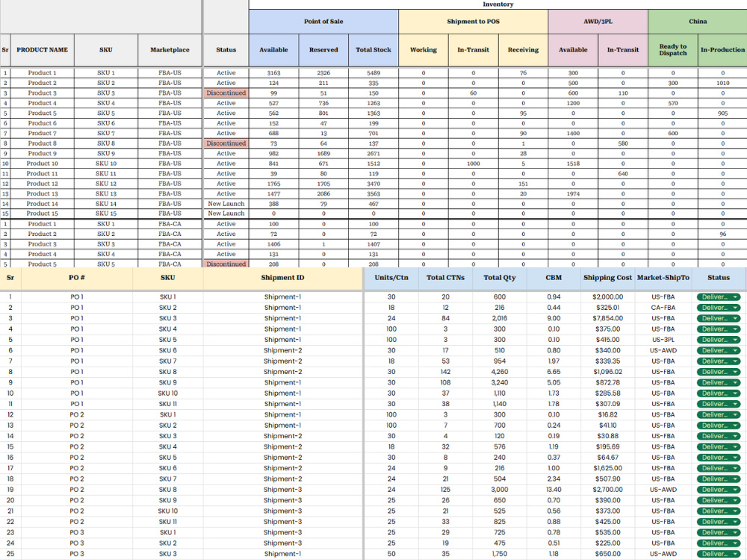Select the 'Receiving' column header

pos(523,49)
